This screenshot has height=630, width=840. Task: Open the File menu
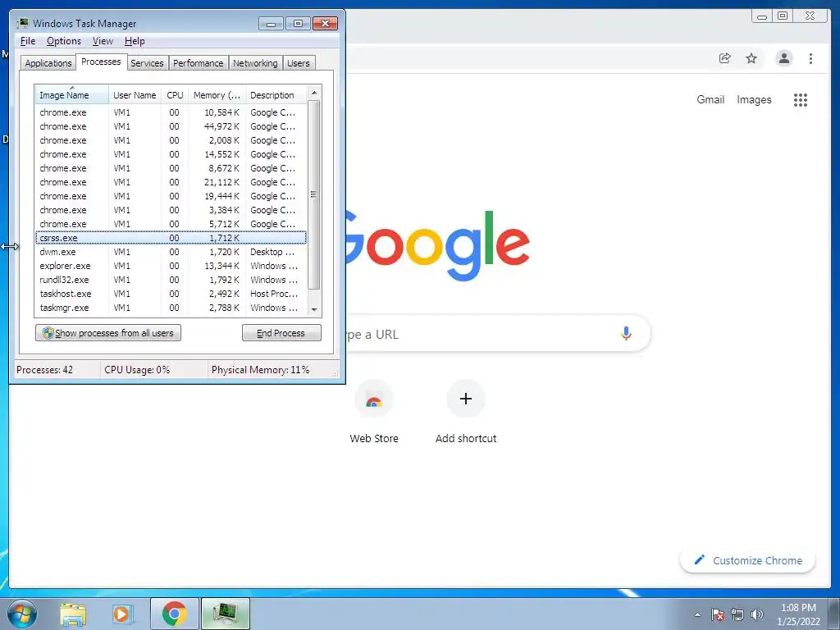pyautogui.click(x=28, y=41)
